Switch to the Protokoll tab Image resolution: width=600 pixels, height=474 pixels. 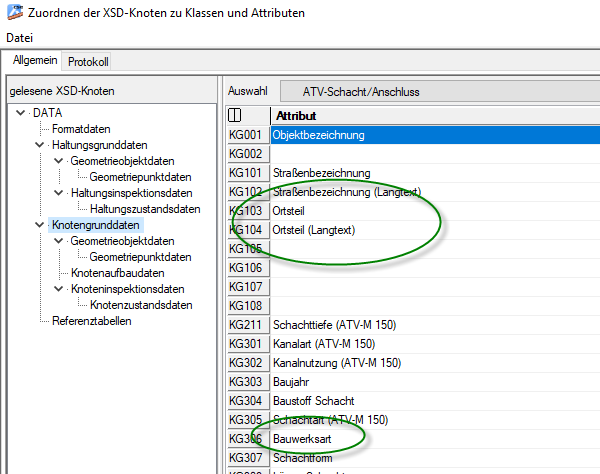pyautogui.click(x=88, y=62)
